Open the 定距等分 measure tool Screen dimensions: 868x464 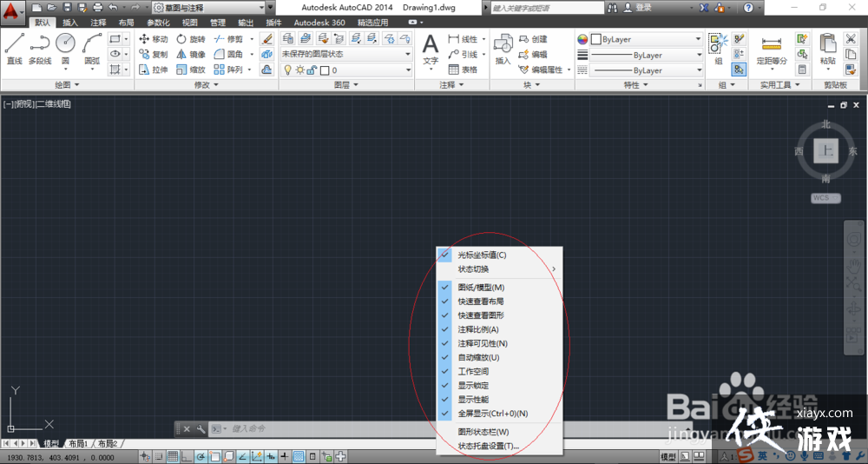tap(772, 50)
